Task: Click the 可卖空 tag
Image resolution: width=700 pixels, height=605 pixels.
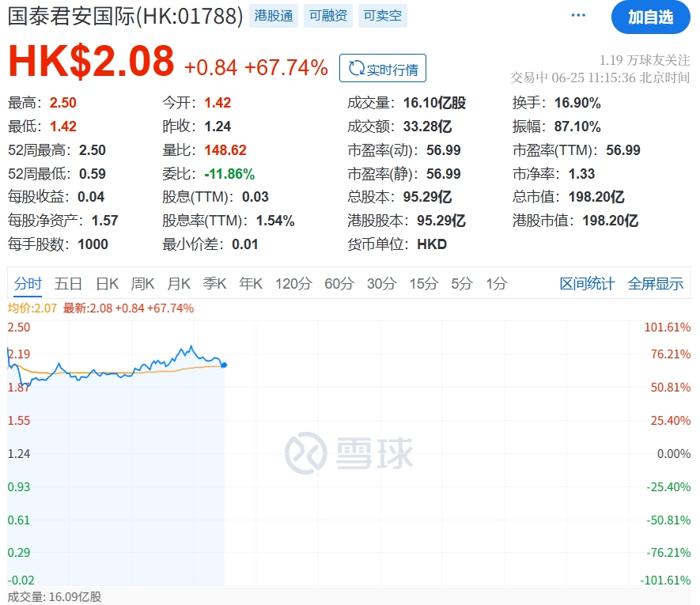Action: [x=383, y=16]
